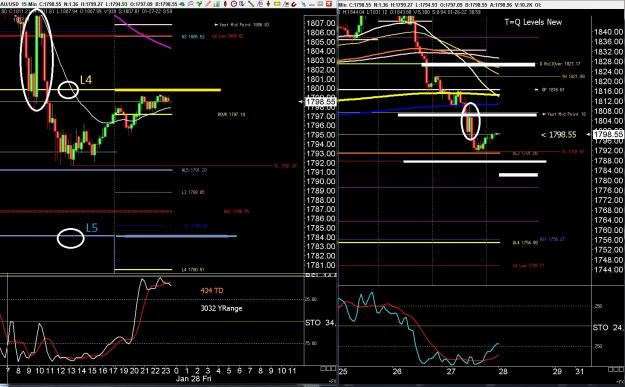The width and height of the screenshot is (625, 387).
Task: Click the dark red vertical bar toolbar icon
Action: pos(225,4)
